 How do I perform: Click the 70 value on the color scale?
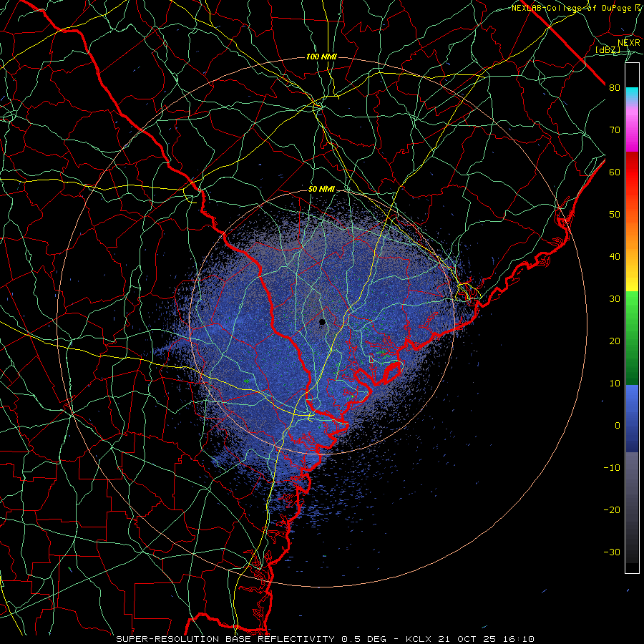[615, 130]
